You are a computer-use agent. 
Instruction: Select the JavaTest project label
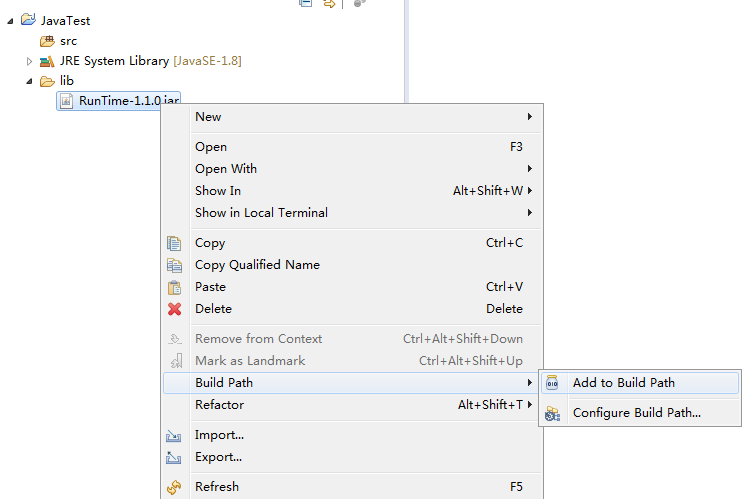tap(65, 21)
